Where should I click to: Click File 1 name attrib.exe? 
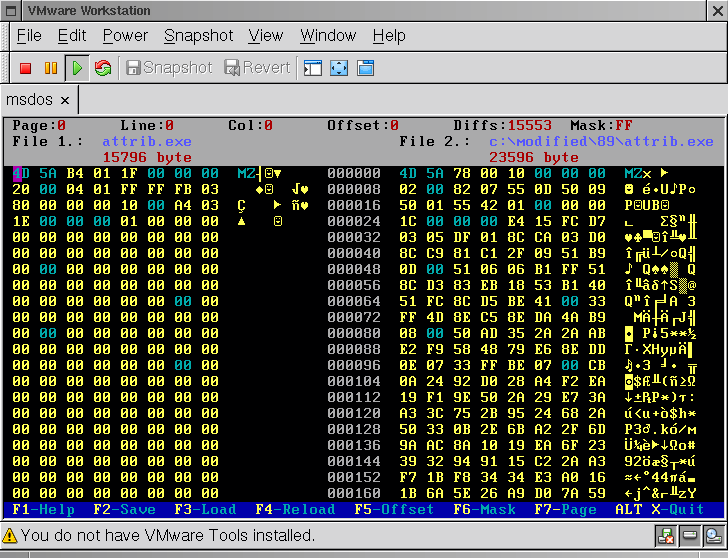click(147, 142)
